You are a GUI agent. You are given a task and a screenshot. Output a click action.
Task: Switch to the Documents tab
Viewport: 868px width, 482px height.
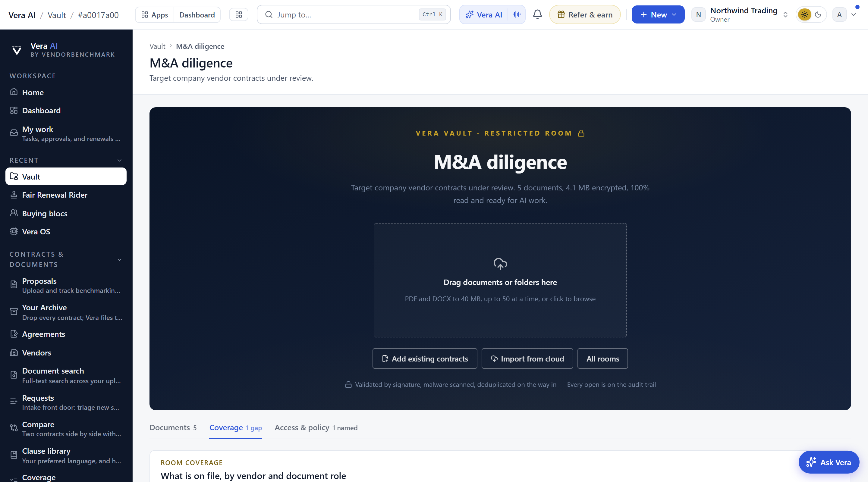(x=173, y=427)
